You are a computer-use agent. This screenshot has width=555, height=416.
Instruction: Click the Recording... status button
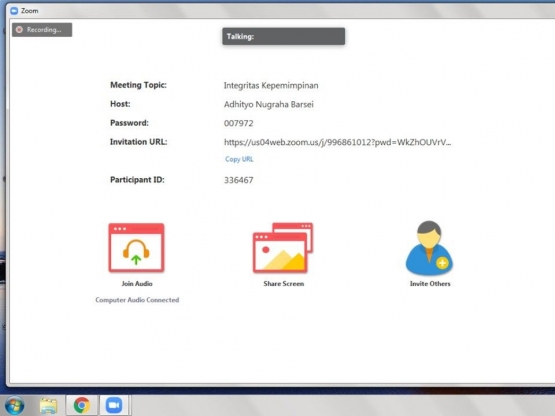click(x=42, y=30)
